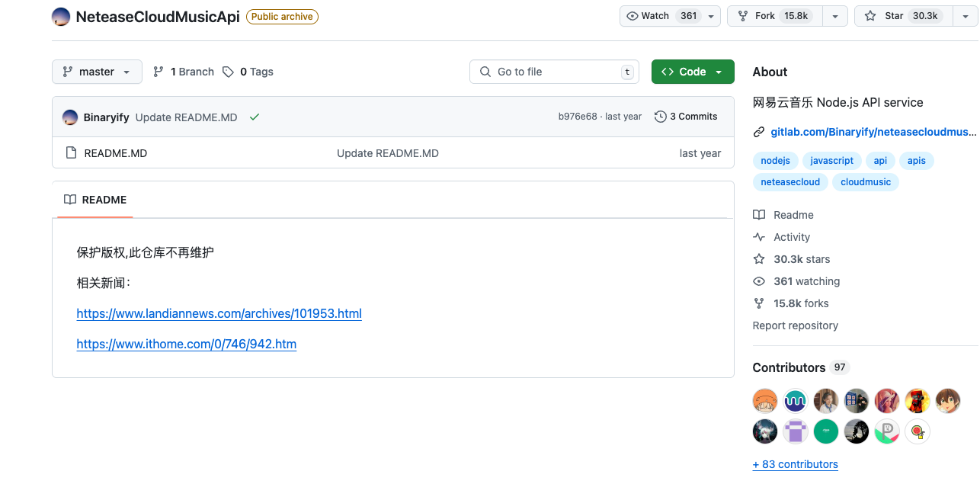Expand the Fork options dropdown arrow
Image resolution: width=980 pixels, height=484 pixels.
835,16
